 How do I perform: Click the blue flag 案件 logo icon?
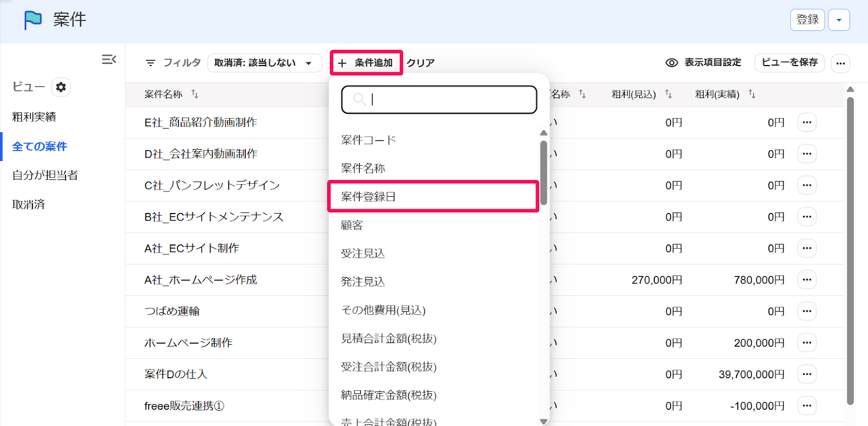[x=33, y=20]
